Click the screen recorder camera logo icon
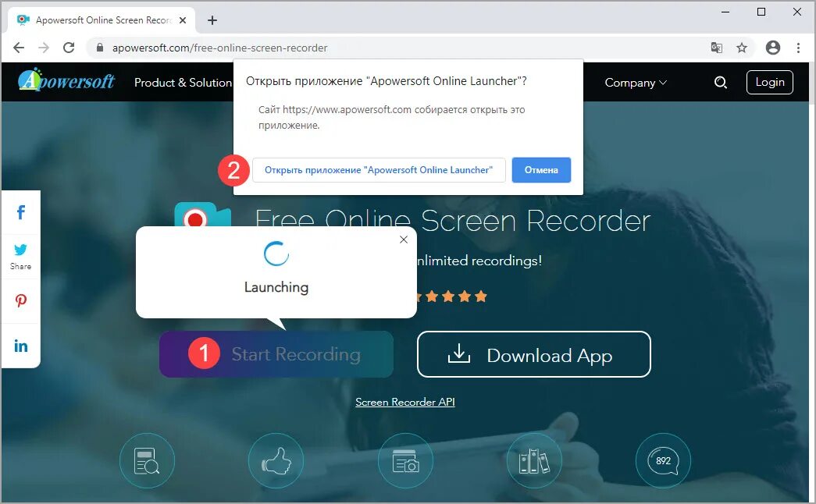The width and height of the screenshot is (816, 504). (202, 215)
